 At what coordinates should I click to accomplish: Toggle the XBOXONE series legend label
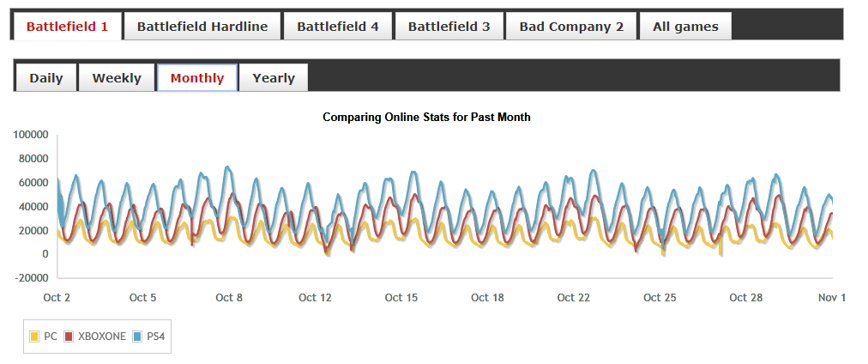click(102, 337)
